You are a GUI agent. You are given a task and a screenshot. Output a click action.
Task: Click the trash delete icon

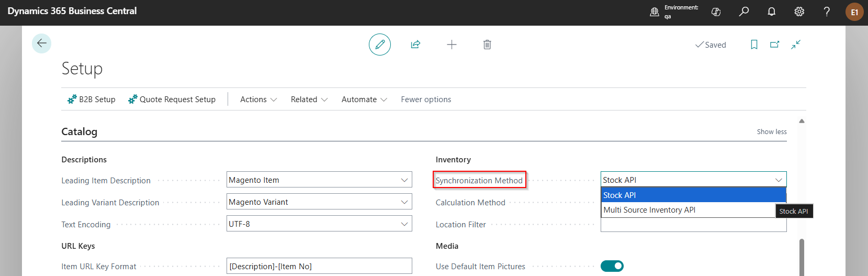pyautogui.click(x=487, y=45)
